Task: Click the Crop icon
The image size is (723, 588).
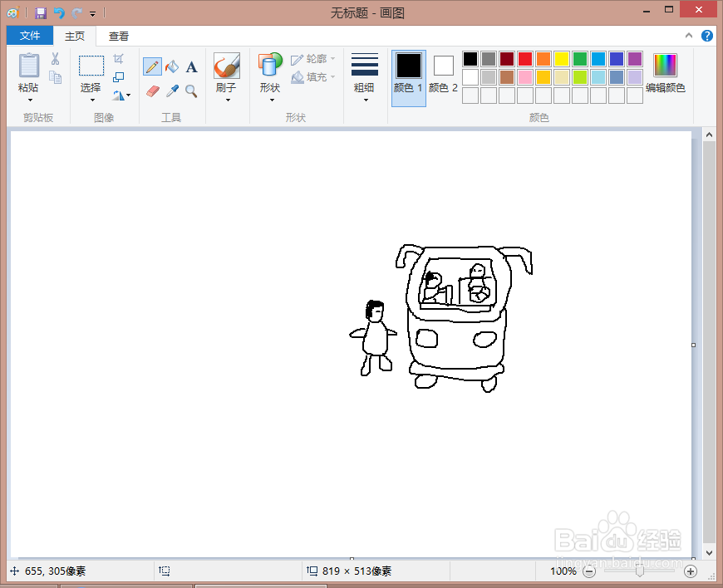Action: pyautogui.click(x=119, y=58)
